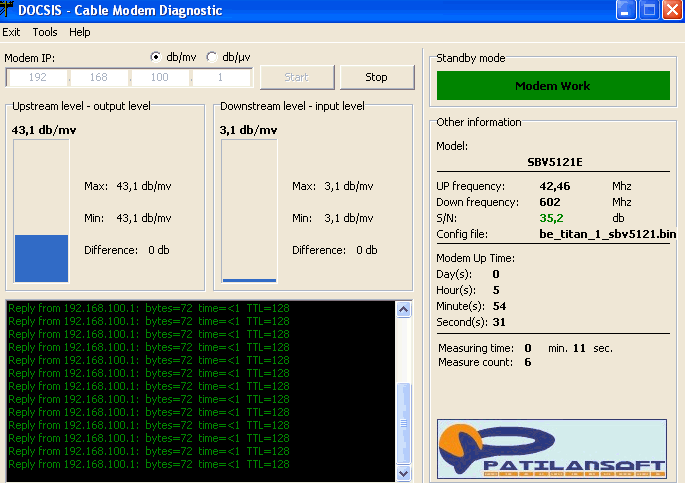685x483 pixels.
Task: Click the modem model SBV5121E text
Action: point(555,162)
